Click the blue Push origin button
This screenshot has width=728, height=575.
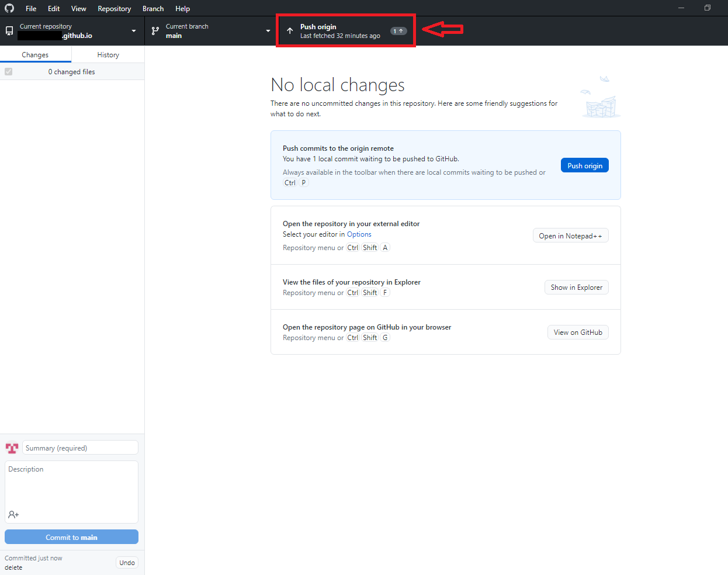pyautogui.click(x=584, y=165)
